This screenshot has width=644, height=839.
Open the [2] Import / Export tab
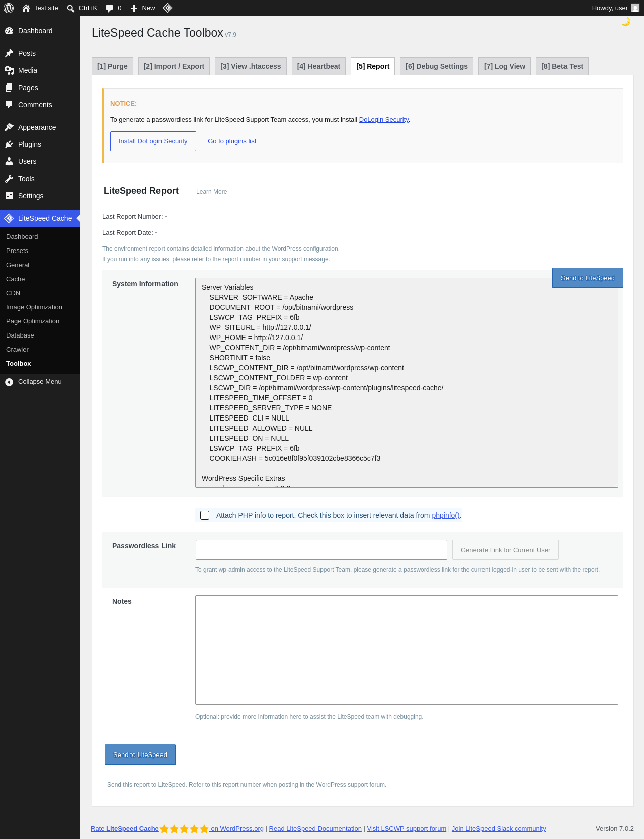tap(174, 66)
